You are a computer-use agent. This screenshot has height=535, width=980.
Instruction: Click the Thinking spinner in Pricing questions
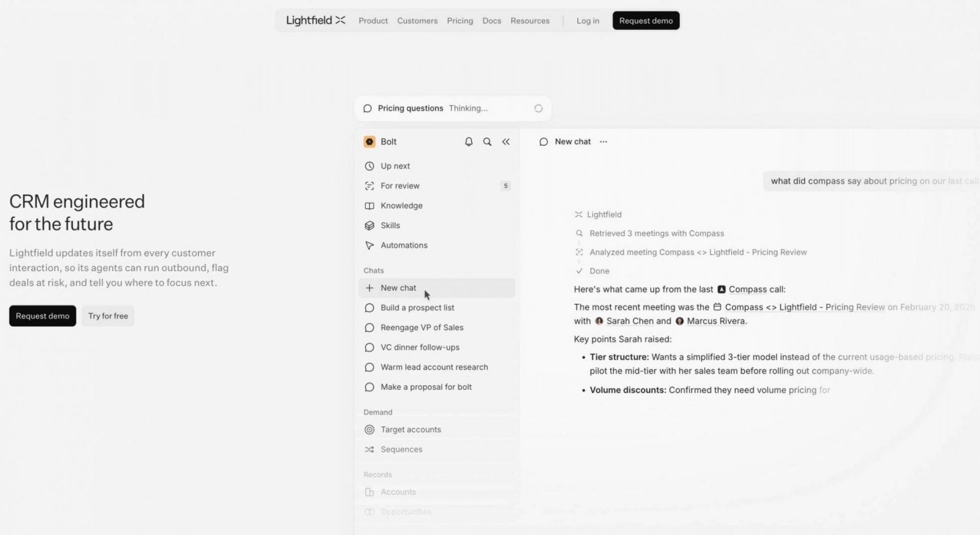(538, 108)
